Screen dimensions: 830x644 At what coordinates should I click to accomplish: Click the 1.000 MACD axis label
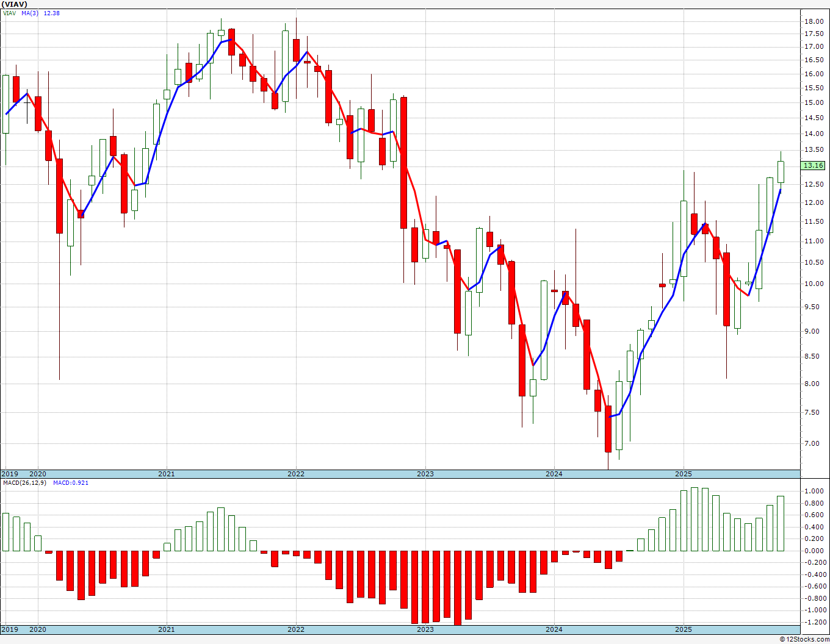click(x=814, y=491)
